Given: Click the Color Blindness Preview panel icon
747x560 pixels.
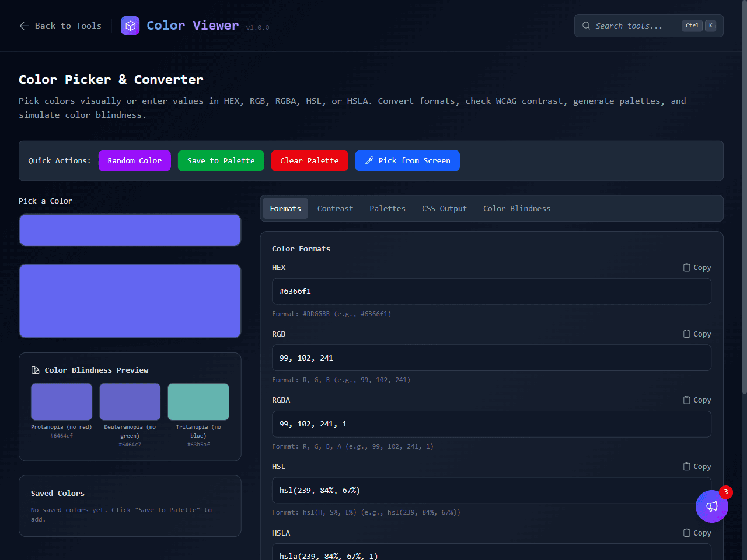Looking at the screenshot, I should coord(35,370).
